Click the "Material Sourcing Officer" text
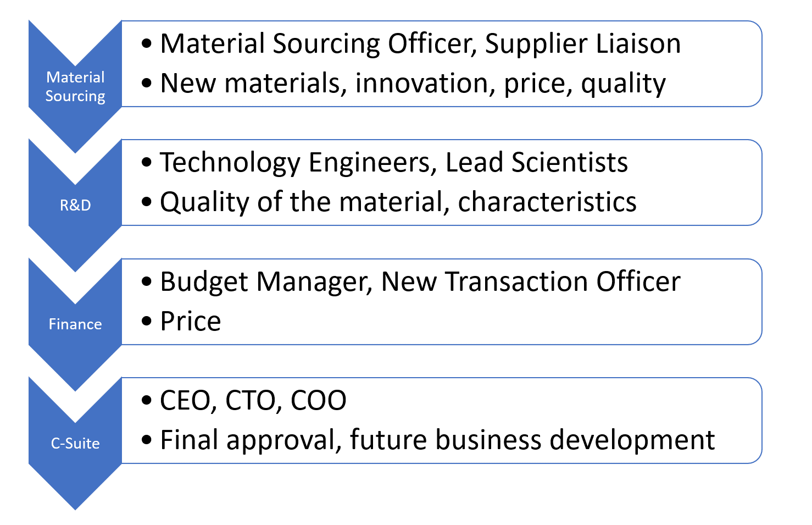The image size is (812, 525). pos(318,44)
